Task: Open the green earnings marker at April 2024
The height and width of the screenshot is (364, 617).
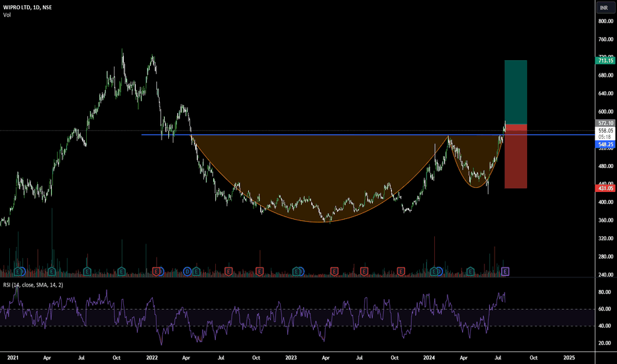Action: 470,271
